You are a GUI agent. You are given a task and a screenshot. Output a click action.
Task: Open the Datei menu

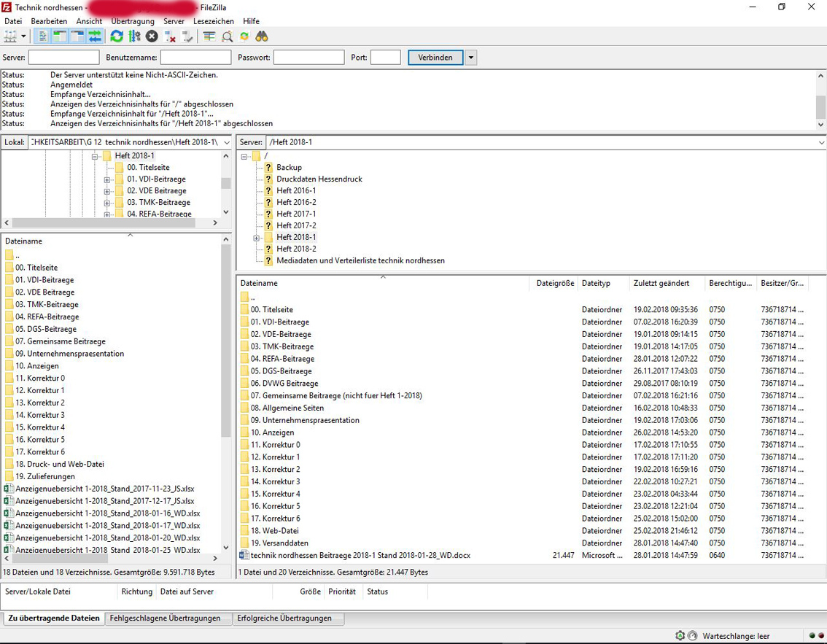pos(13,21)
